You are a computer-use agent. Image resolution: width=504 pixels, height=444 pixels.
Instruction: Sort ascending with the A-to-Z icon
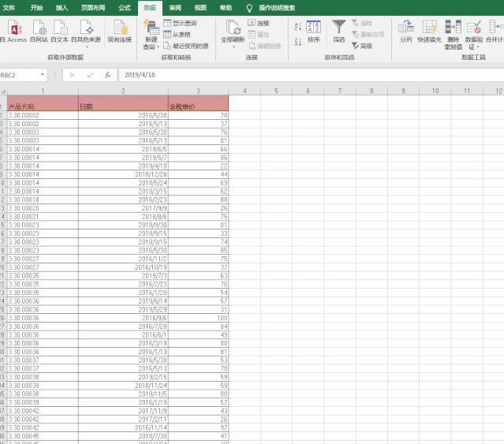tap(298, 27)
